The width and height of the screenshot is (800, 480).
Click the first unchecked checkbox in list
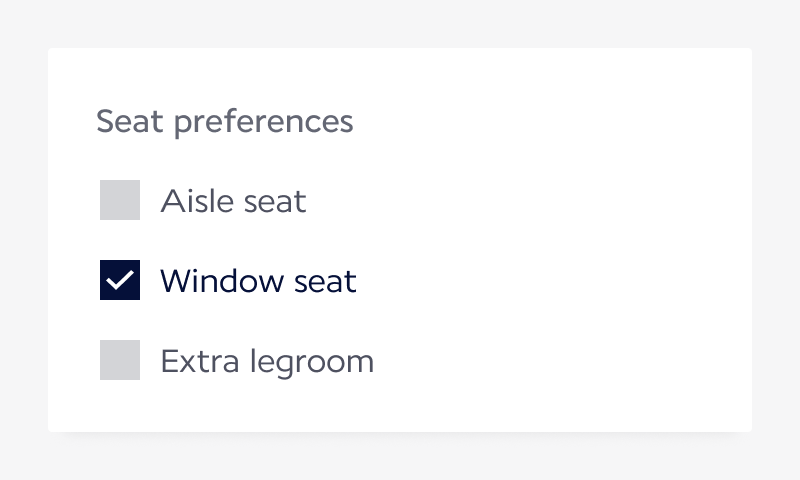tap(120, 200)
